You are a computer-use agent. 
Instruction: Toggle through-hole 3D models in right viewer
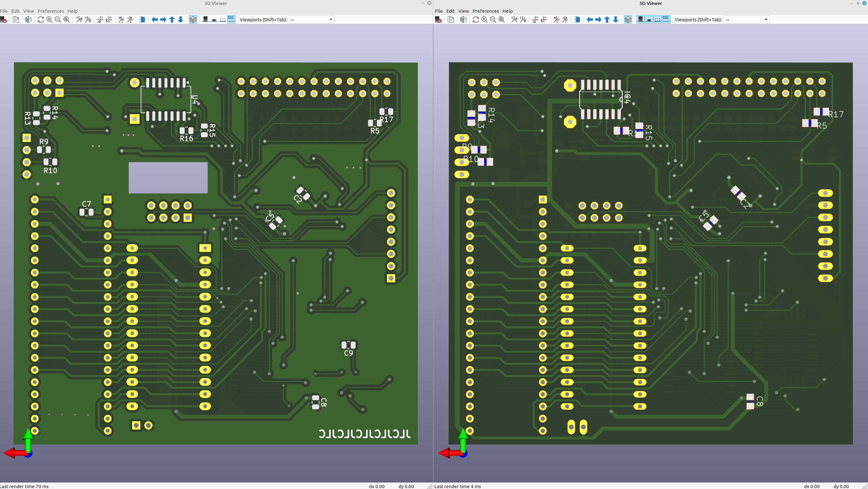pyautogui.click(x=640, y=20)
